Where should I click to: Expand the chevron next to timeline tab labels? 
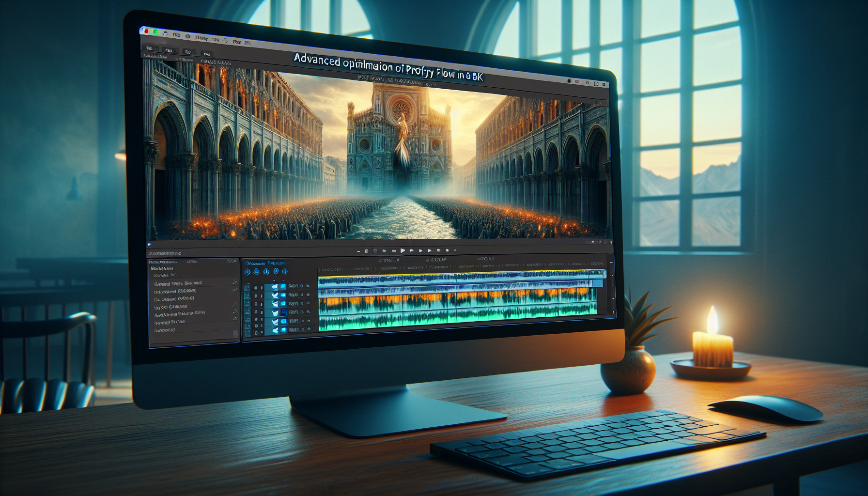288,263
